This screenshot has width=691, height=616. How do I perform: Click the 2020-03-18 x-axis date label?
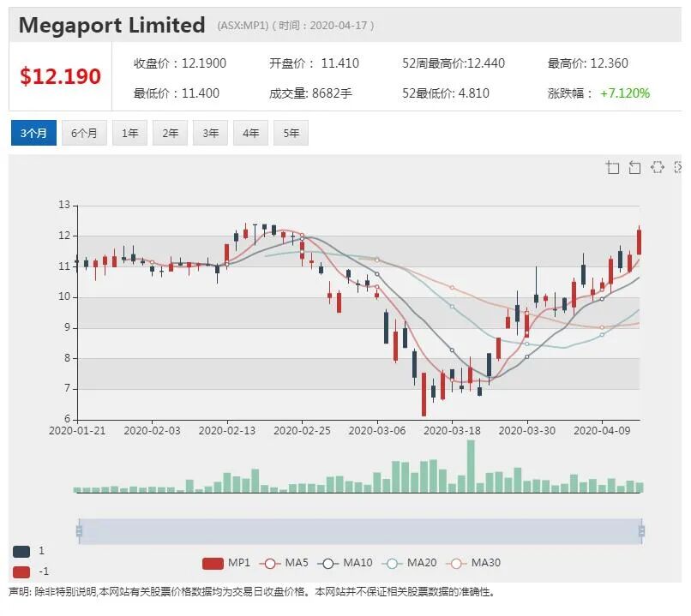(452, 431)
